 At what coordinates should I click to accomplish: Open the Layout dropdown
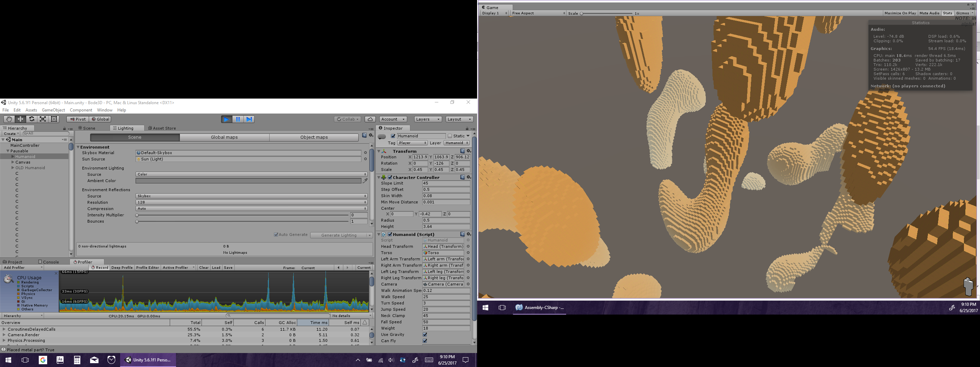(x=460, y=119)
